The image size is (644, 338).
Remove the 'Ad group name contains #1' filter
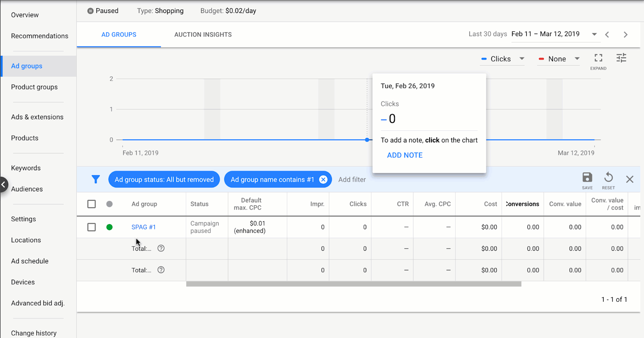(x=323, y=180)
